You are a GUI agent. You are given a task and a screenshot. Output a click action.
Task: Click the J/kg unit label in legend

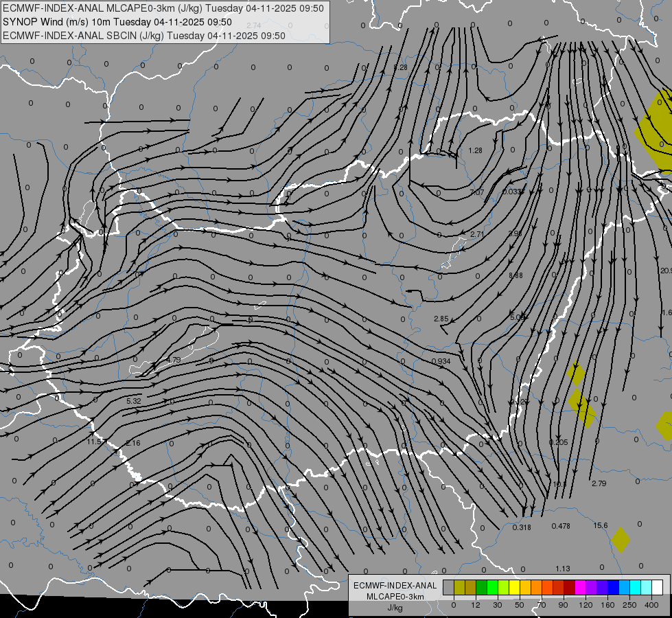point(395,608)
